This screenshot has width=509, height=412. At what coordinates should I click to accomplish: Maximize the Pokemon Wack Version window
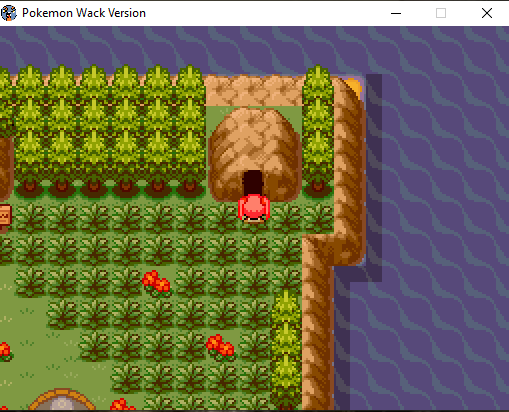[441, 13]
